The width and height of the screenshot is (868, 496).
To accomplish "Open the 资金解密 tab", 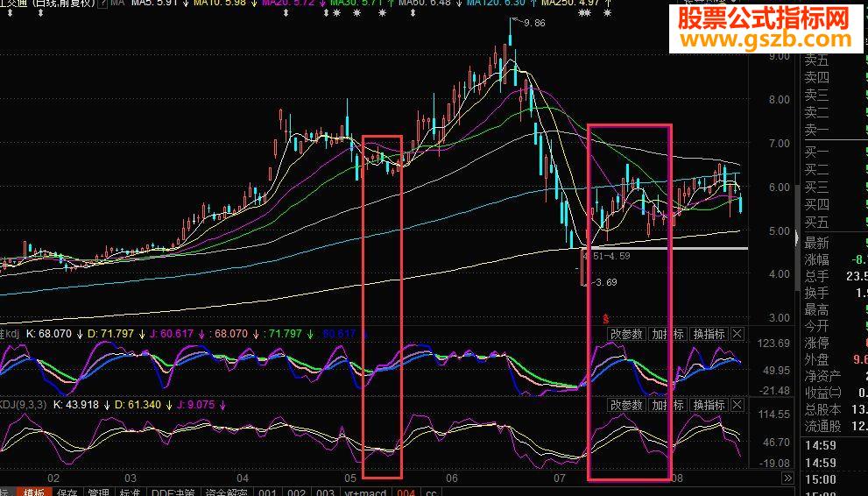I will point(224,492).
